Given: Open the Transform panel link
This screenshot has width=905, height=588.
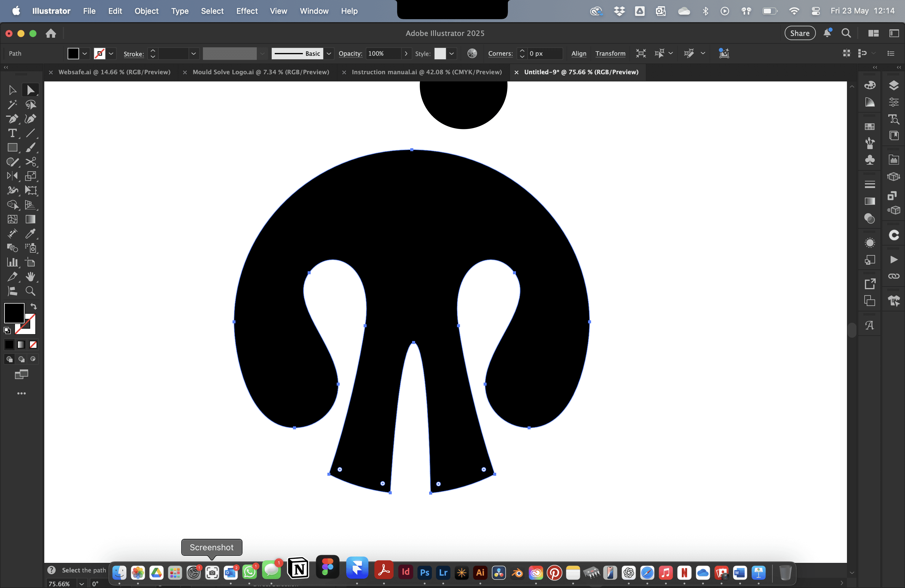Looking at the screenshot, I should [610, 54].
